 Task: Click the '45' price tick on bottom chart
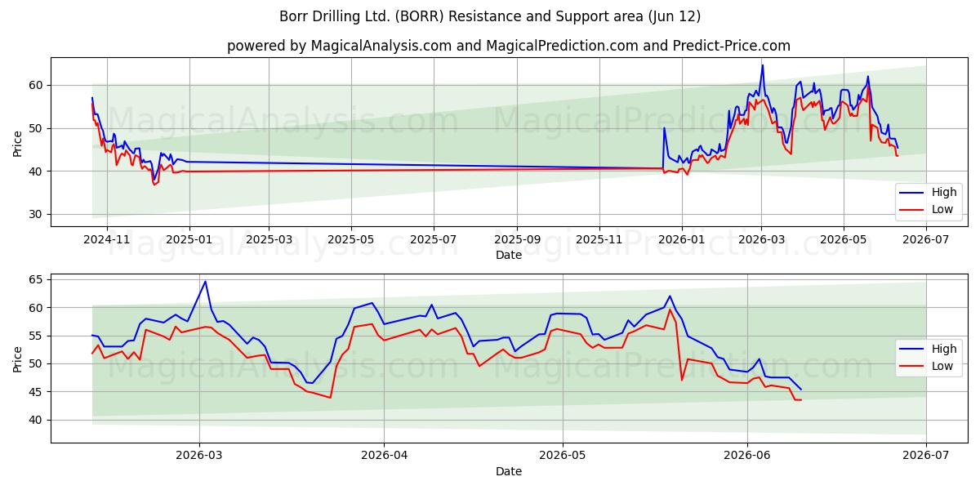[38, 392]
